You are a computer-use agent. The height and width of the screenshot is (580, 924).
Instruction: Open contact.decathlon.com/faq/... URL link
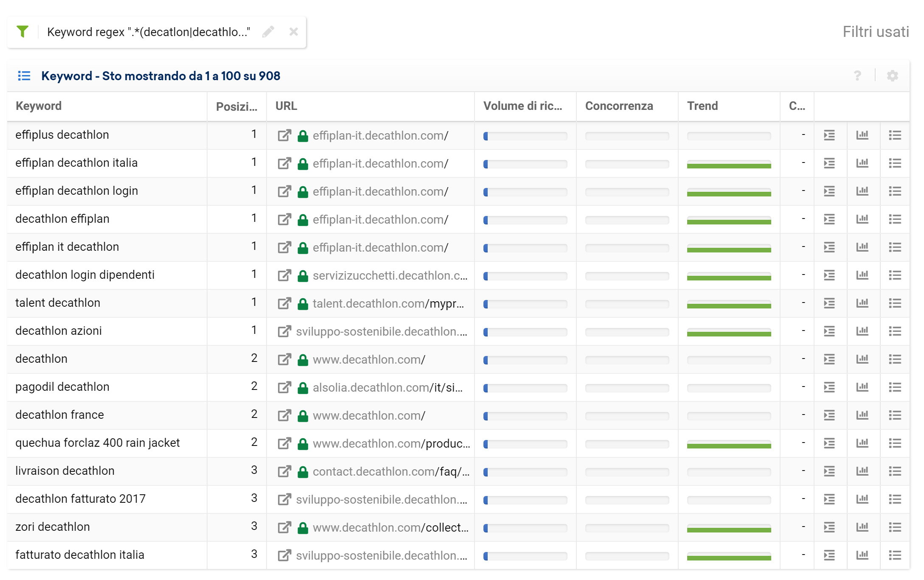pyautogui.click(x=391, y=472)
